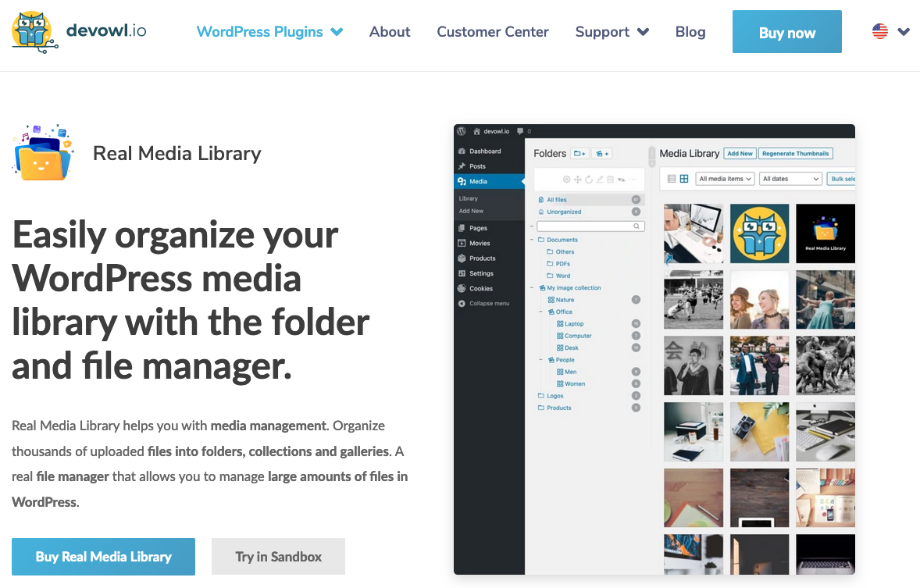Click the Buy Real Media Library button
The width and height of the screenshot is (920, 588).
coord(103,557)
